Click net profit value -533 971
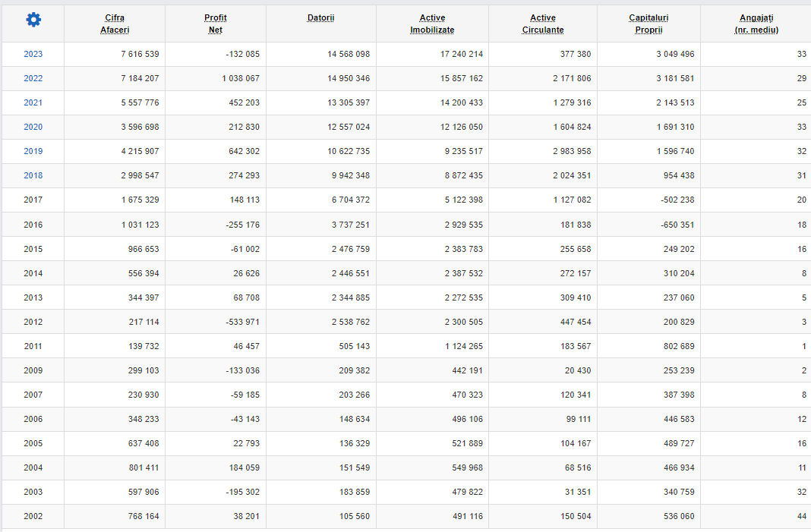 pyautogui.click(x=242, y=322)
